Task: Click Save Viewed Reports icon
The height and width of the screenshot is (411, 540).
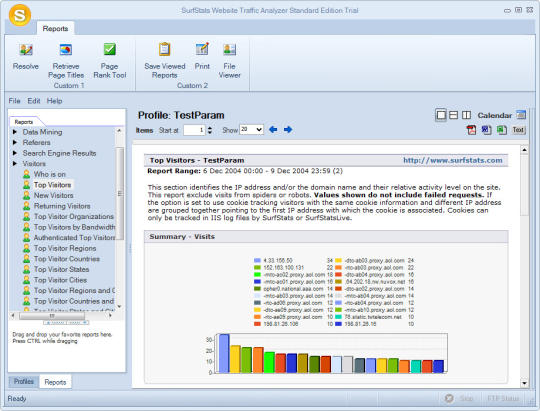Action: coord(165,49)
